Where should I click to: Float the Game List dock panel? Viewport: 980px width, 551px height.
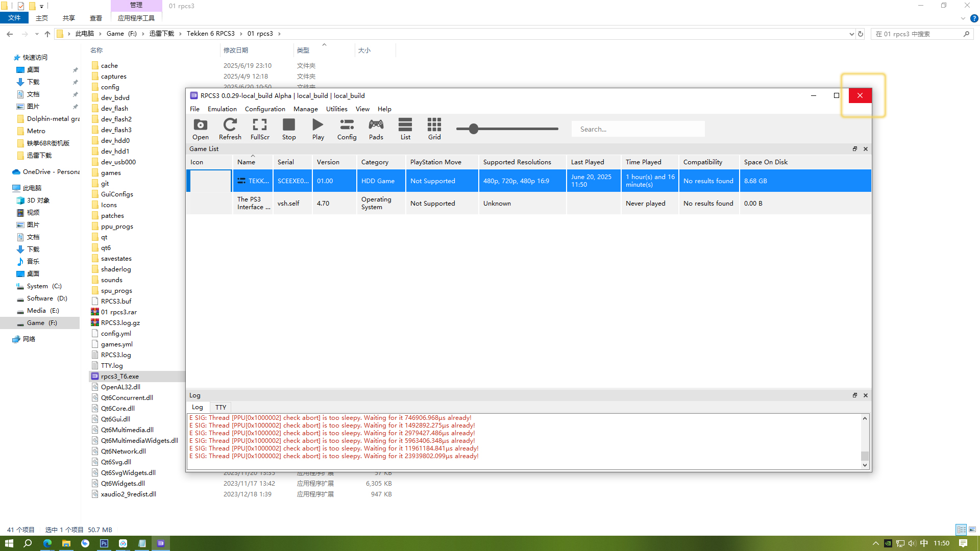pos(855,149)
